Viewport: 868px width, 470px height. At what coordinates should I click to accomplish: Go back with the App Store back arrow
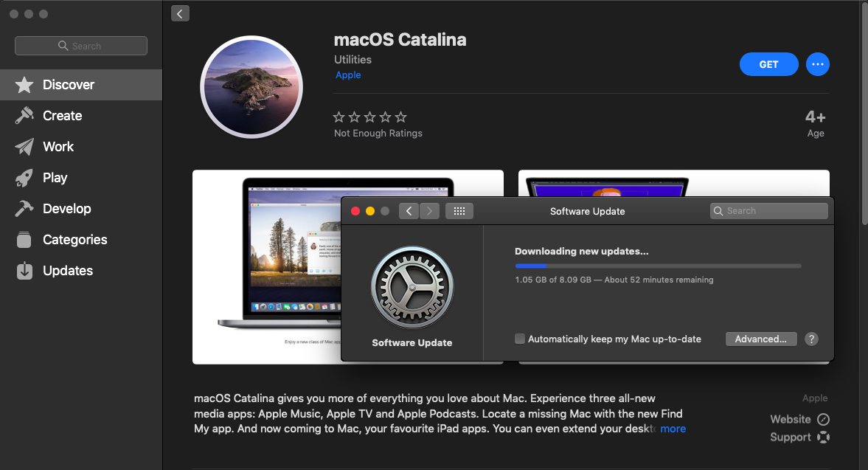[180, 13]
